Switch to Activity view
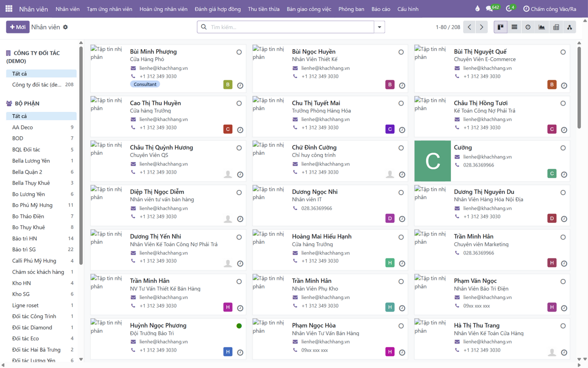The height and width of the screenshot is (368, 588). point(528,27)
